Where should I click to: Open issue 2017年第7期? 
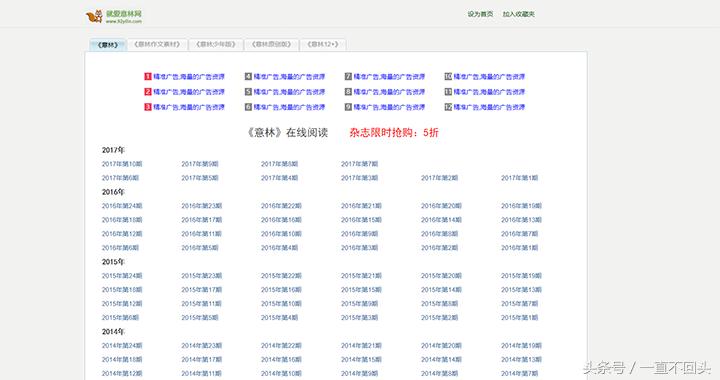click(360, 164)
